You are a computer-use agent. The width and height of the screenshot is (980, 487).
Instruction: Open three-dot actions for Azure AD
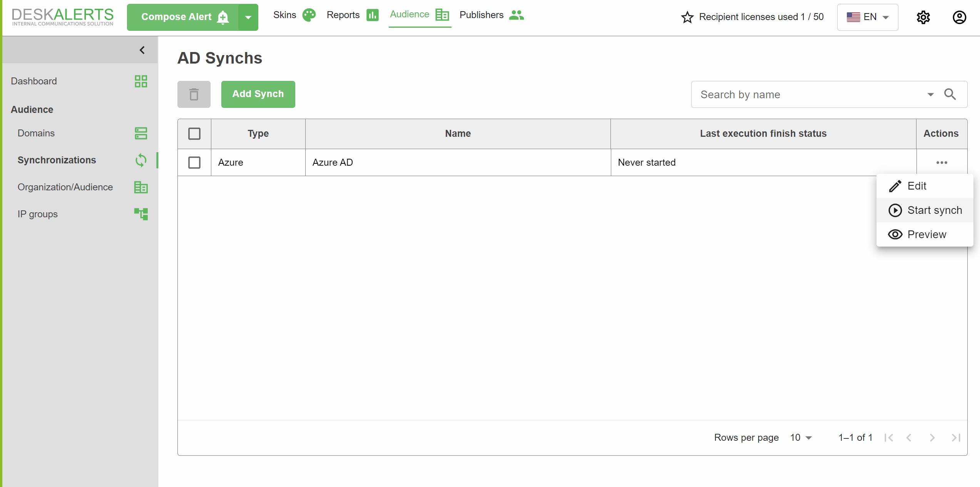[x=942, y=163]
